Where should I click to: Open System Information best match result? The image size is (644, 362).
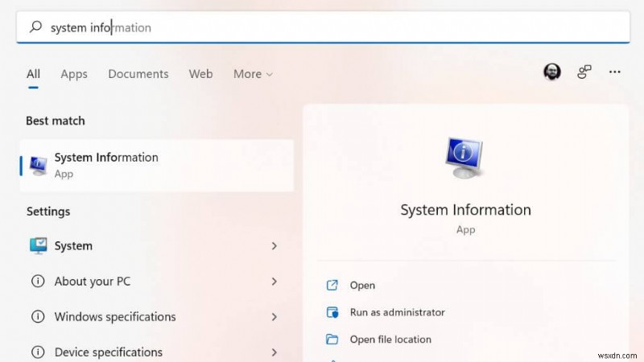click(x=157, y=166)
